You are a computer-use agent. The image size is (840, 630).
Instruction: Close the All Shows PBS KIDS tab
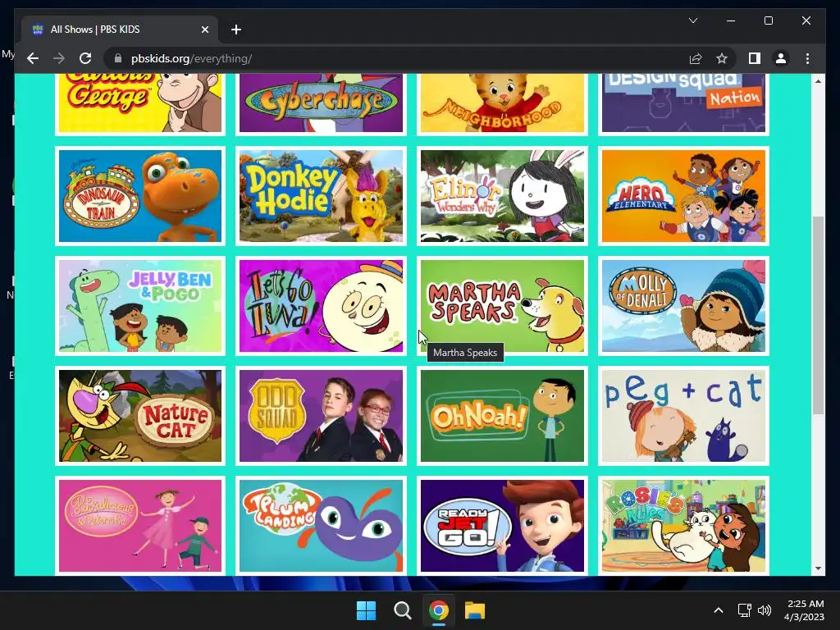[204, 30]
